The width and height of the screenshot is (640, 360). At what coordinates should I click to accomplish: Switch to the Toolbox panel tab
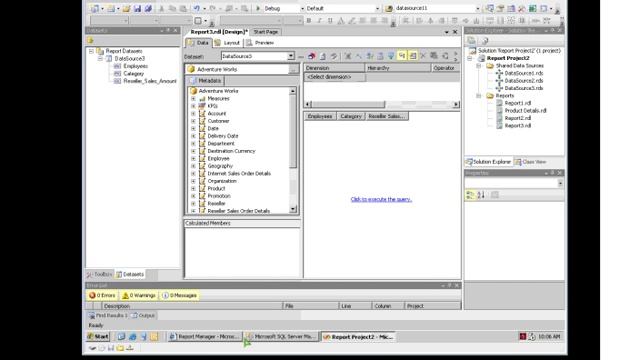[99, 274]
